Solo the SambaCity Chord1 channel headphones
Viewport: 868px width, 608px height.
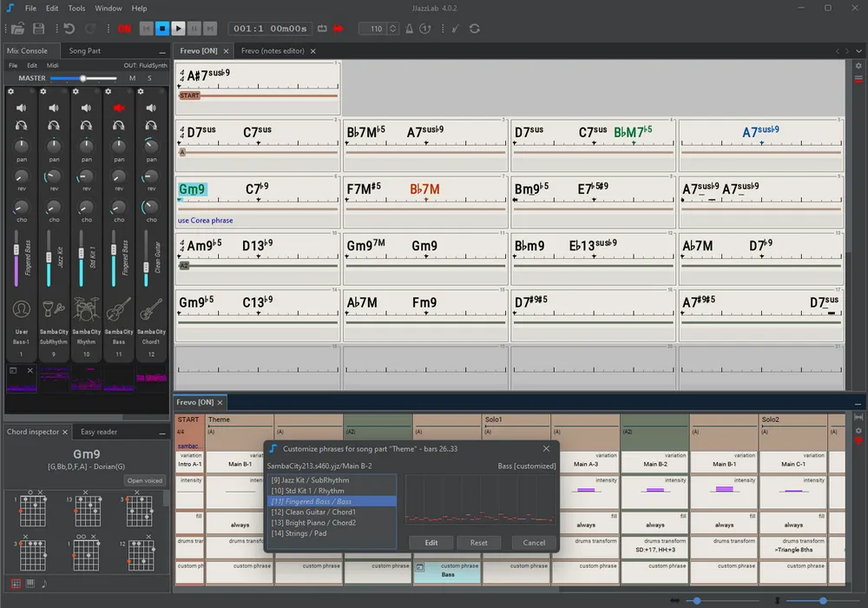[x=150, y=126]
